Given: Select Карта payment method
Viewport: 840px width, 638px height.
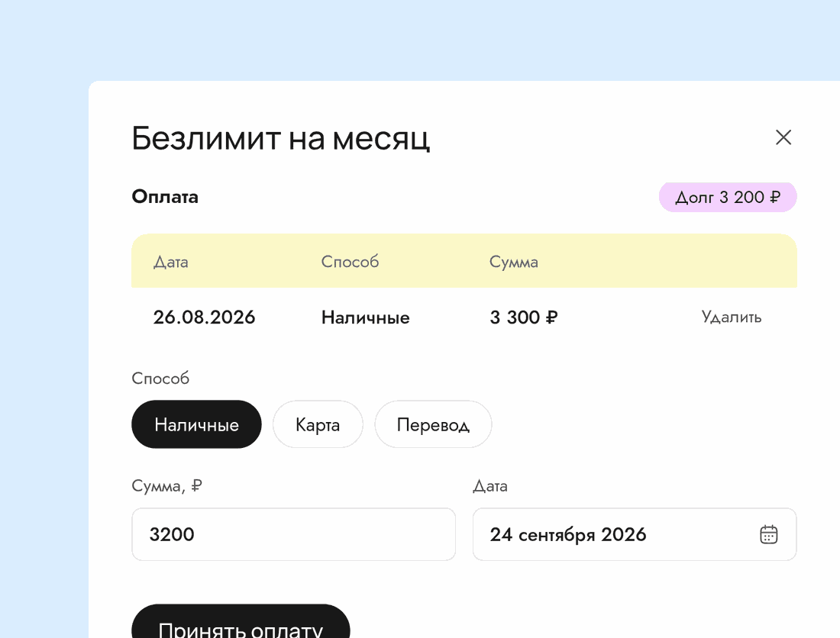Looking at the screenshot, I should [x=318, y=424].
